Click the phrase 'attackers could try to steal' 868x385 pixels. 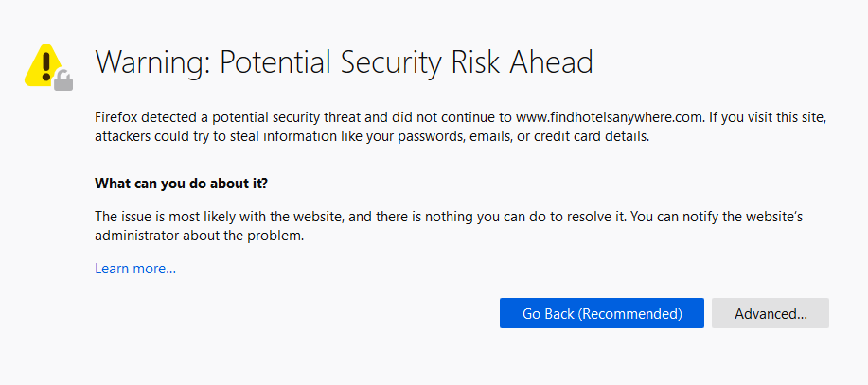[x=175, y=136]
